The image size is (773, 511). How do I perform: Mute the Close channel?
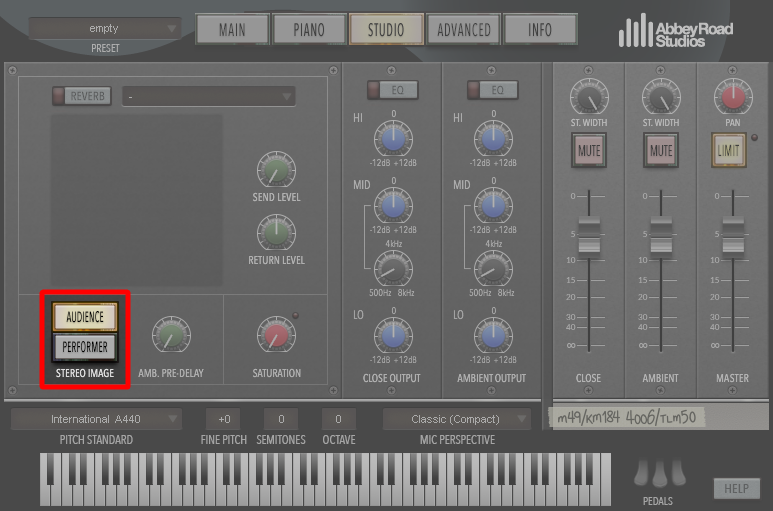point(589,150)
